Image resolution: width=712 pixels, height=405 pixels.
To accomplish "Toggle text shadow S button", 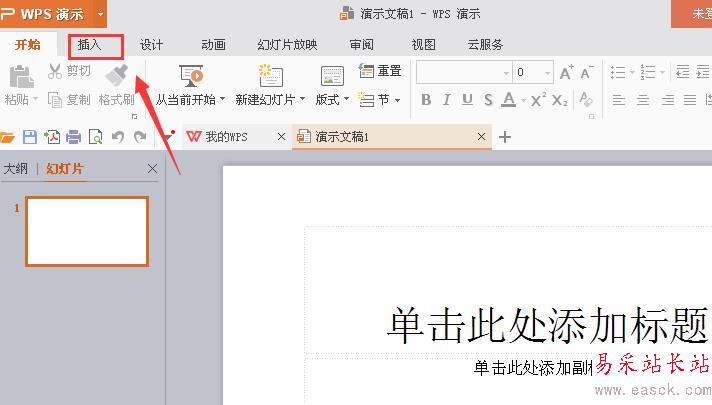I will tap(488, 99).
